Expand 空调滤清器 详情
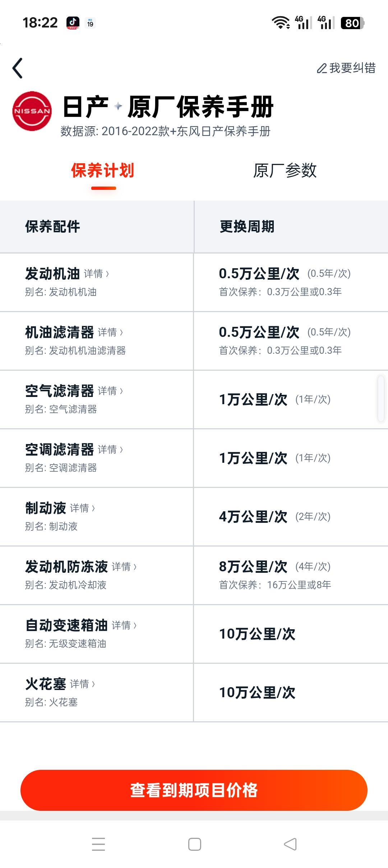 [110, 449]
